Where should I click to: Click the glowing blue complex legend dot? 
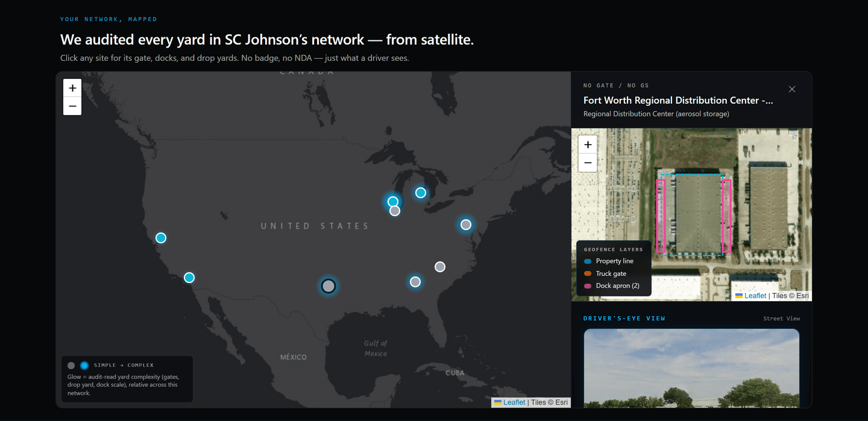click(x=84, y=366)
